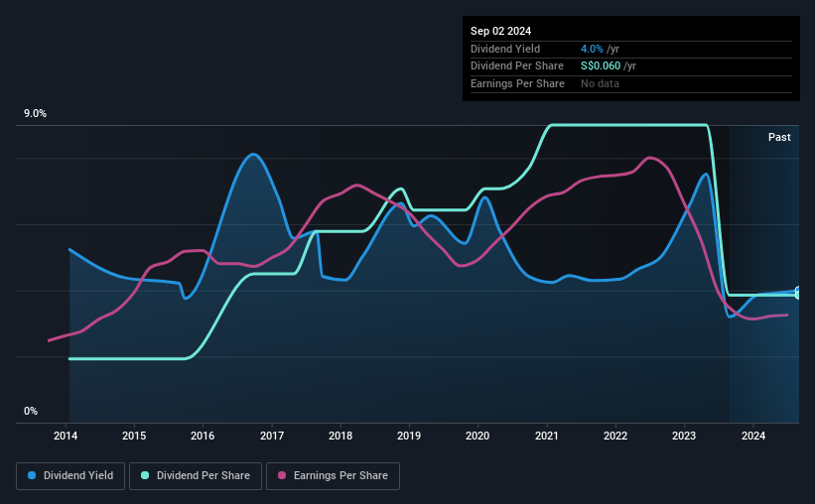The image size is (815, 504).
Task: Click the blue Dividend Yield legend dot
Action: coord(32,475)
